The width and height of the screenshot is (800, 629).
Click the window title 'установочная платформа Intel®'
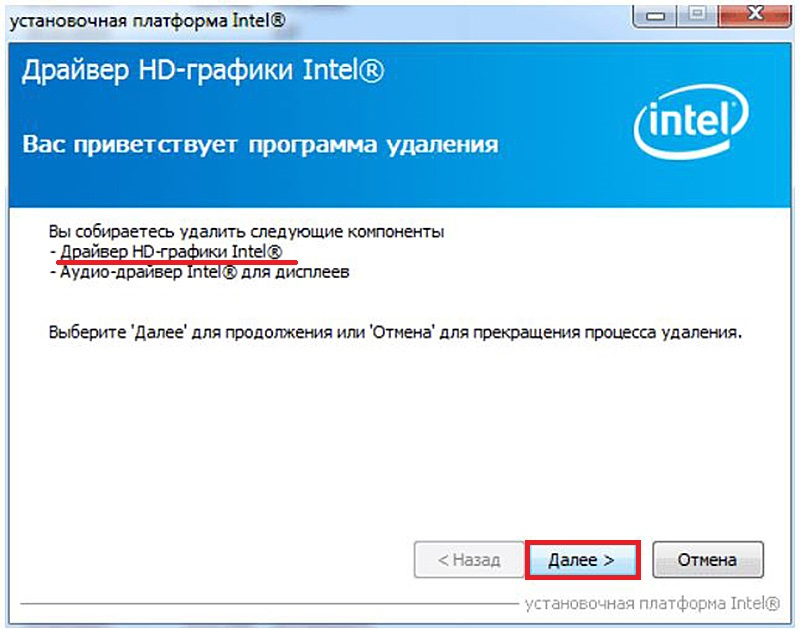point(147,21)
